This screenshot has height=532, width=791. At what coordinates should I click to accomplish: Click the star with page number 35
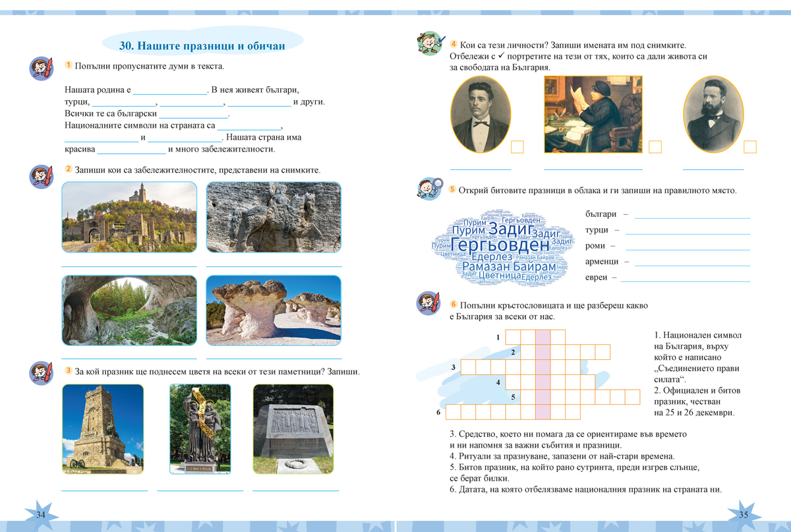[x=744, y=514]
